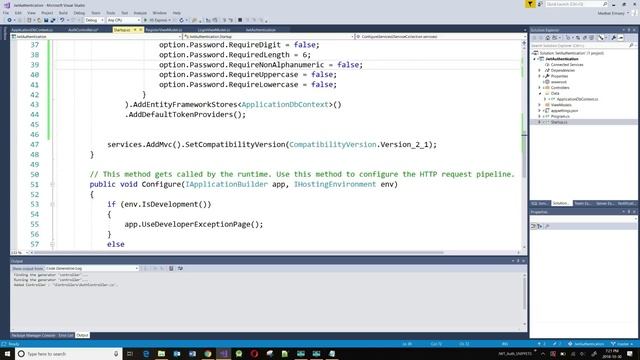Screen dimensions: 640x360
Task: Close the Startup.cs editor tab
Action: (140, 30)
